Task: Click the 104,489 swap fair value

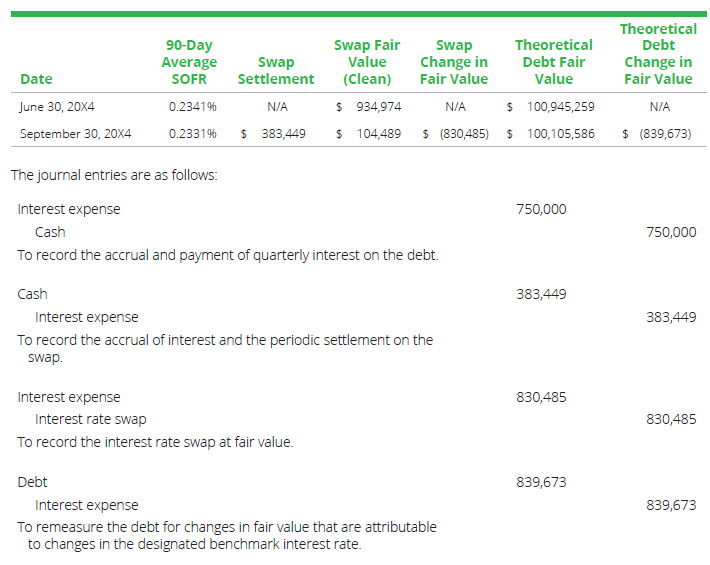Action: coord(379,133)
